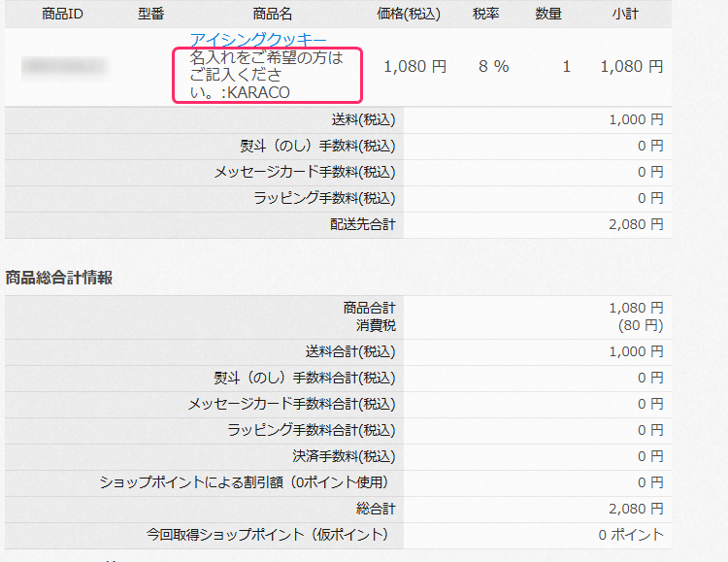
Task: Click the 配送先合計 row label
Action: point(362,224)
